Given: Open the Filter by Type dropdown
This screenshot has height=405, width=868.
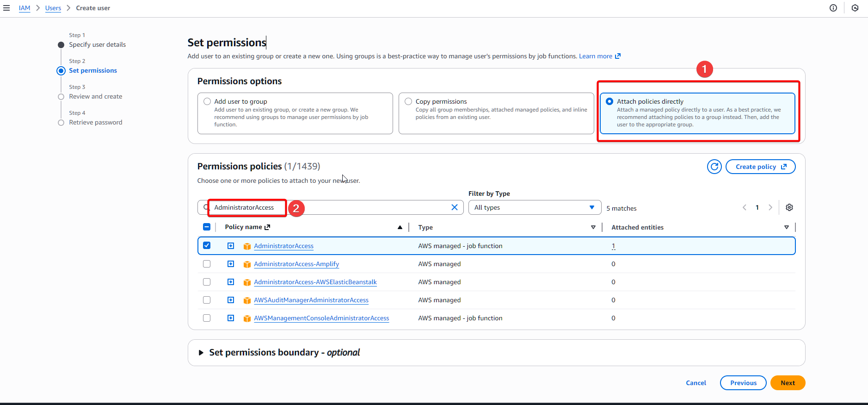Looking at the screenshot, I should tap(534, 207).
